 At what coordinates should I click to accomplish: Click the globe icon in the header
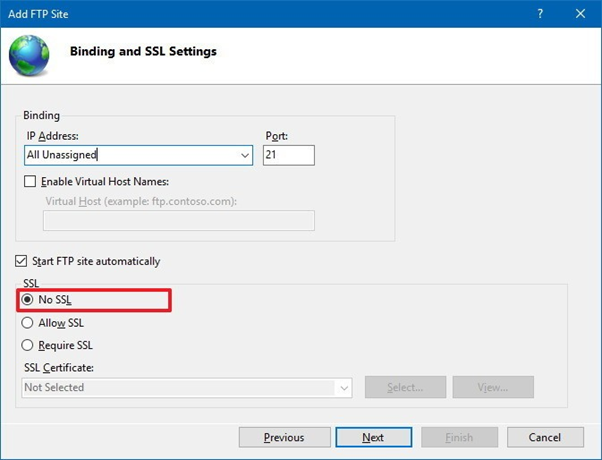29,55
